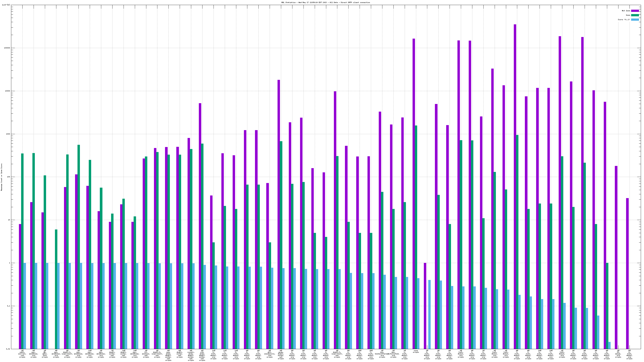This screenshot has width=644, height=362.
Task: Click the ubl.unsubscore.com x-axis label
Action: pos(269,354)
